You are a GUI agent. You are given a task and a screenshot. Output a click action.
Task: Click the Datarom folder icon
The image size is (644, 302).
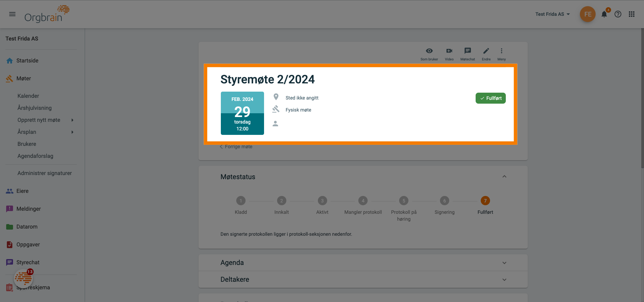point(10,227)
